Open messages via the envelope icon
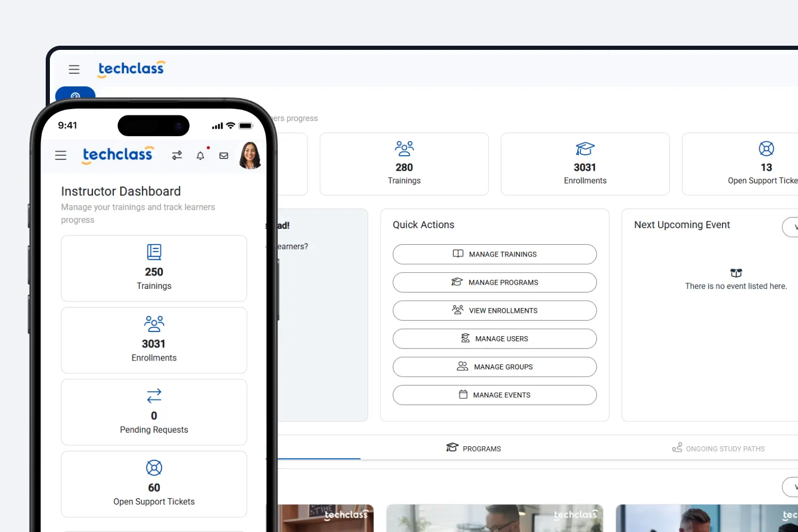Screen dimensions: 798x532 coord(223,155)
